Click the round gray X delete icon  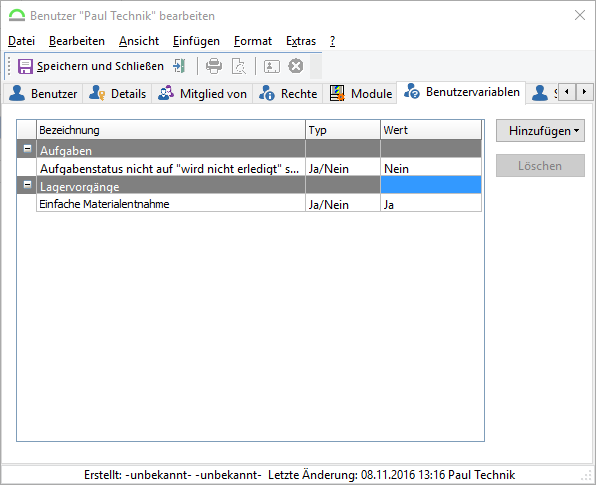(x=296, y=66)
